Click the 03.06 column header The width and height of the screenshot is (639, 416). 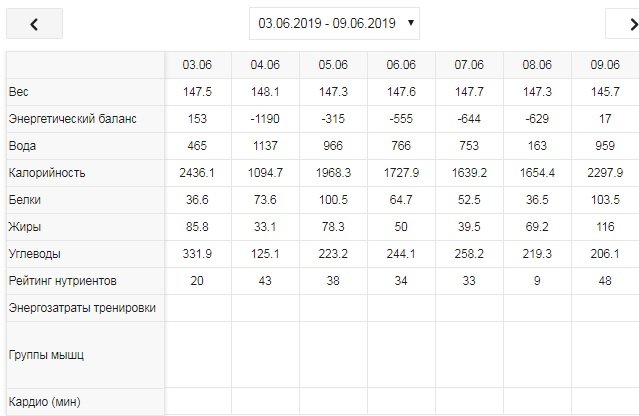pyautogui.click(x=197, y=65)
